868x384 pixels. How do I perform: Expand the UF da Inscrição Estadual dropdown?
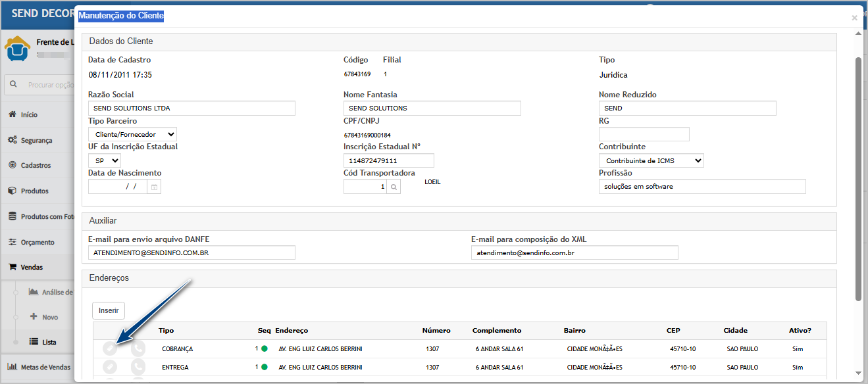pos(105,160)
